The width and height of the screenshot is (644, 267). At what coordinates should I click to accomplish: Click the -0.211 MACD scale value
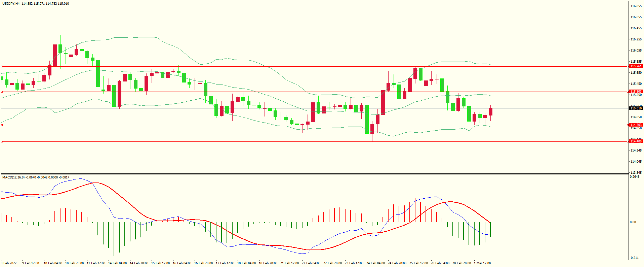(x=635, y=258)
